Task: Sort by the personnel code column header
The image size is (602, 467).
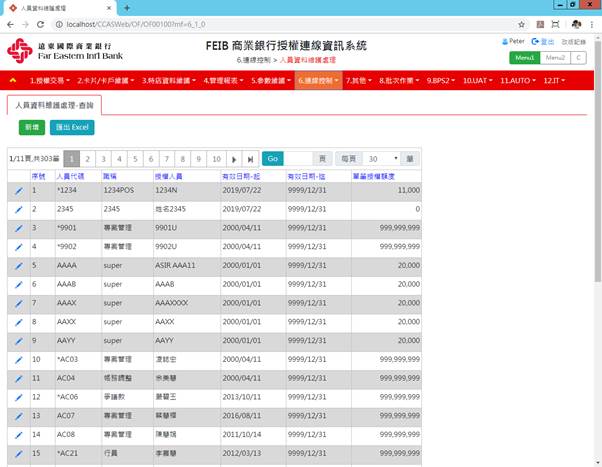Action: click(70, 176)
